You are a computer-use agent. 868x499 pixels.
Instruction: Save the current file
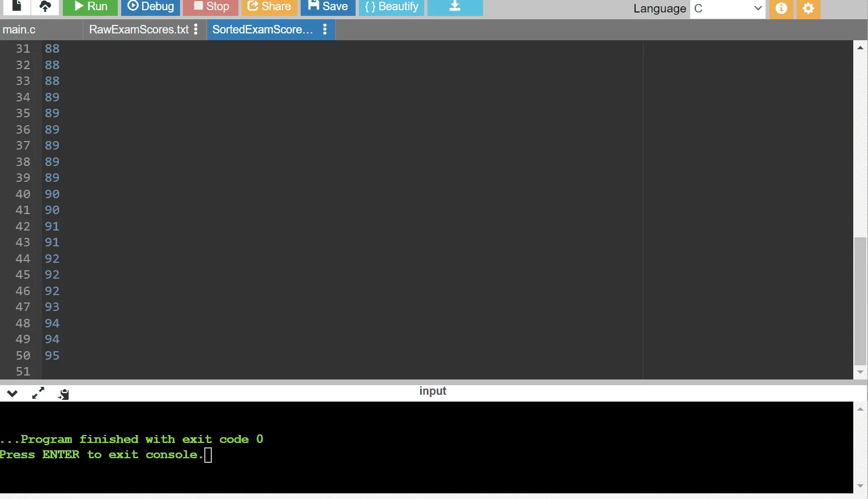tap(328, 7)
